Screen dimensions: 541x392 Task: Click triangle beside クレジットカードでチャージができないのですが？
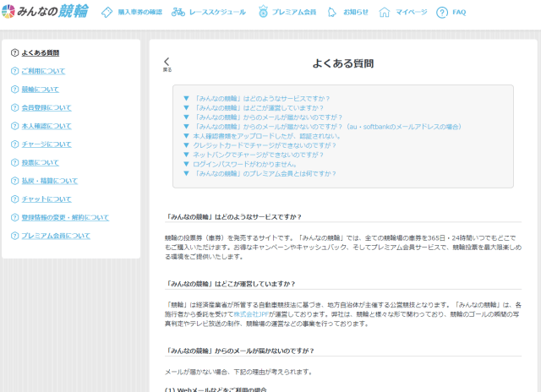186,145
